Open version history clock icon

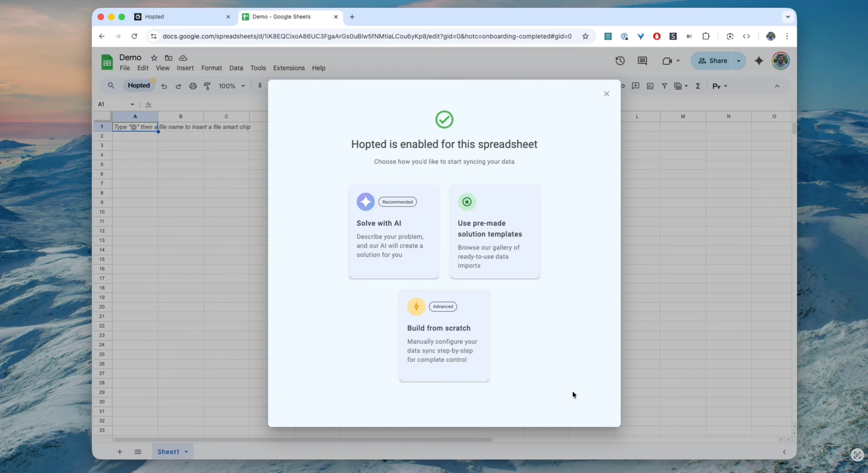620,61
